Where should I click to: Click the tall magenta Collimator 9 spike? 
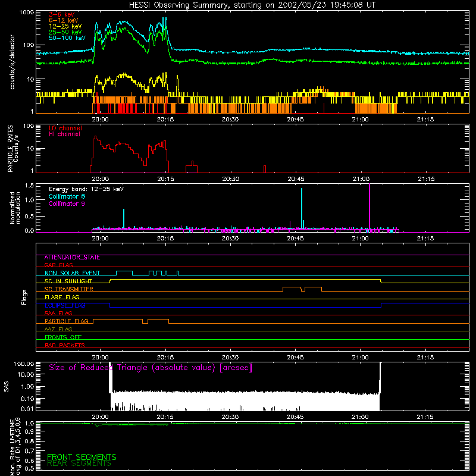pos(369,206)
